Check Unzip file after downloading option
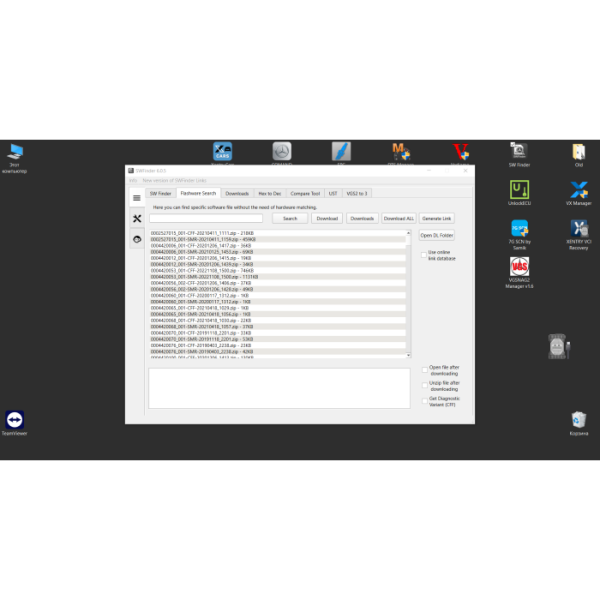The width and height of the screenshot is (600, 600). [422, 384]
